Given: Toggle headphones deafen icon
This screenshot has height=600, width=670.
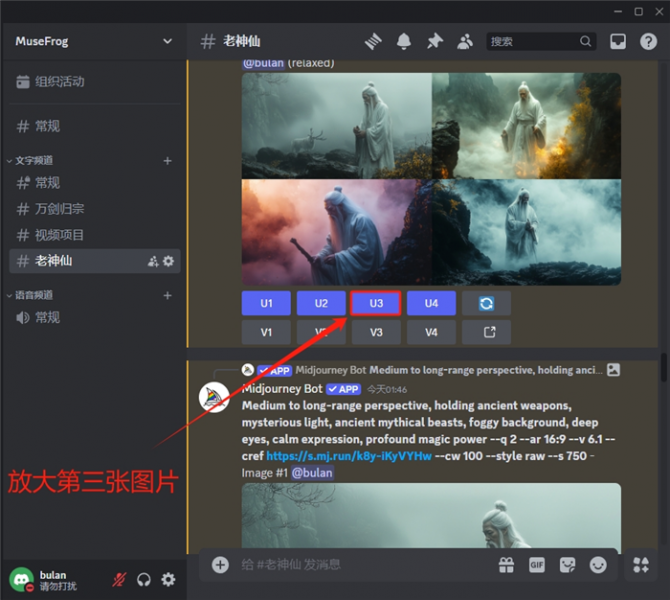Looking at the screenshot, I should pyautogui.click(x=144, y=580).
